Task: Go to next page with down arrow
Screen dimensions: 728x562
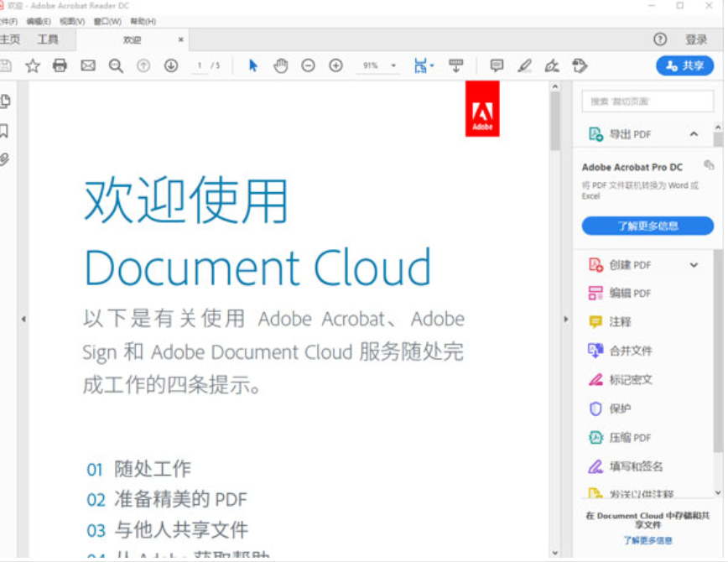Action: tap(171, 65)
